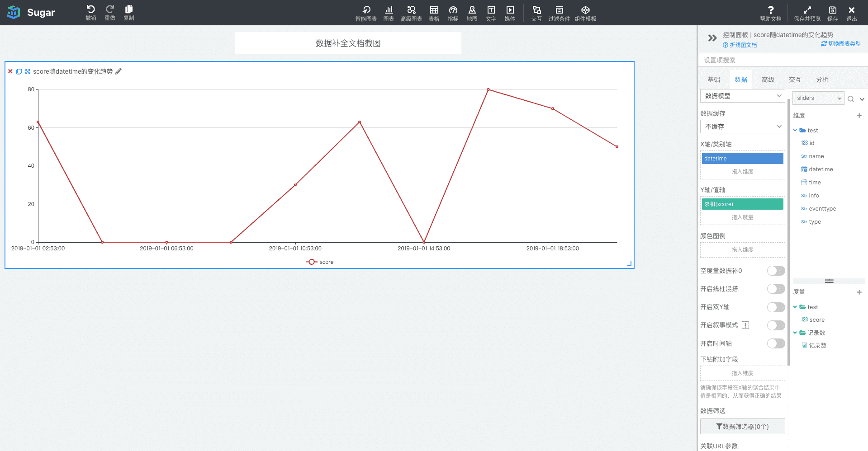Screen dimensions: 868x451
Task: Edit chart title with pencil icon
Action: coord(119,71)
